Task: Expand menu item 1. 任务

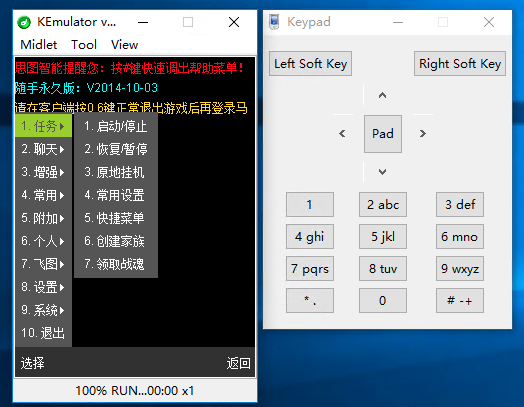Action: click(x=43, y=126)
